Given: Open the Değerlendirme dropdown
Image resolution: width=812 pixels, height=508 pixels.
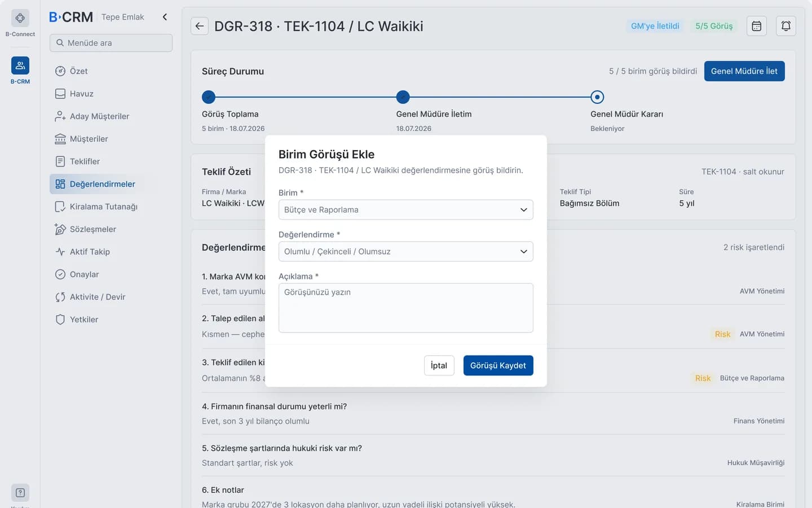Looking at the screenshot, I should pyautogui.click(x=406, y=252).
